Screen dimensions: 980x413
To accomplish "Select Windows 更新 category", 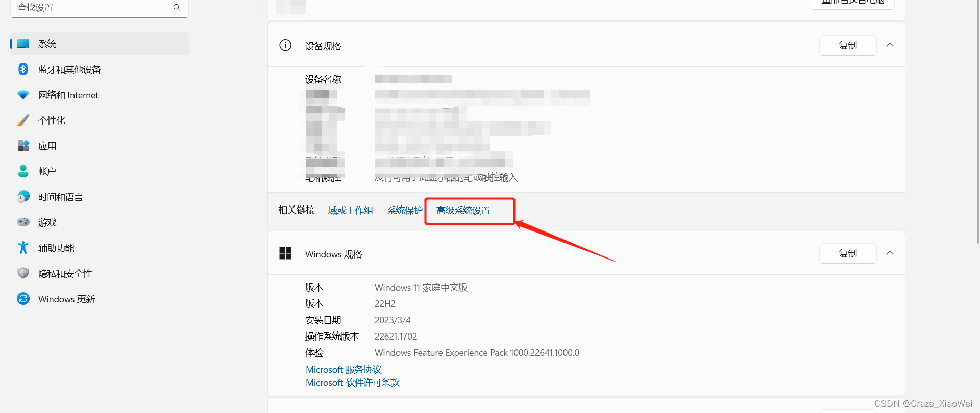I will click(x=100, y=299).
